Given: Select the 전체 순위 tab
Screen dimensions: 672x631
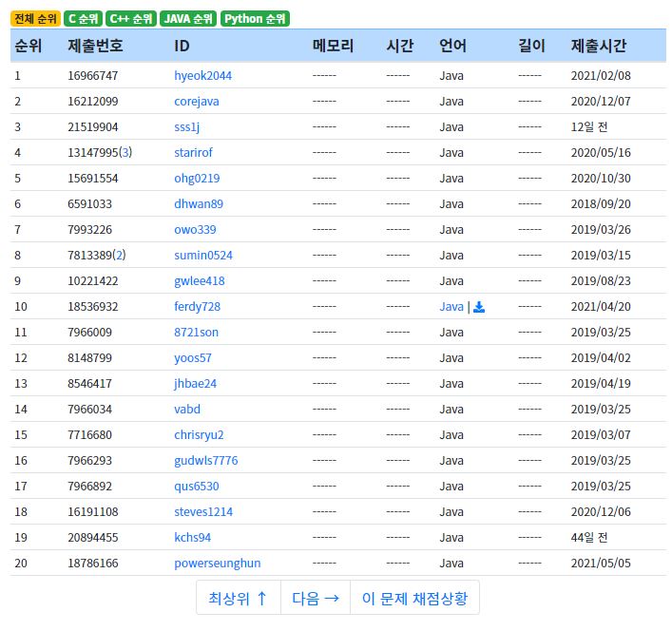Looking at the screenshot, I should (35, 18).
